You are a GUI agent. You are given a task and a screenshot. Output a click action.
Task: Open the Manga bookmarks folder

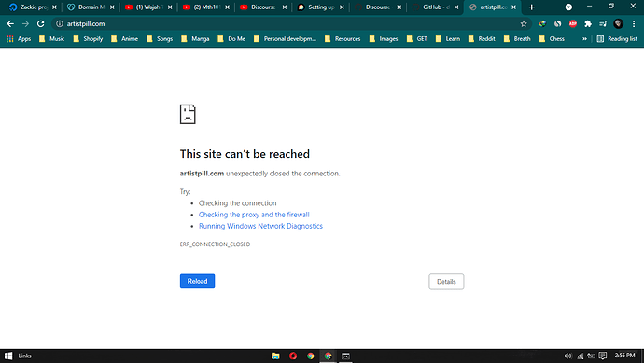[195, 38]
